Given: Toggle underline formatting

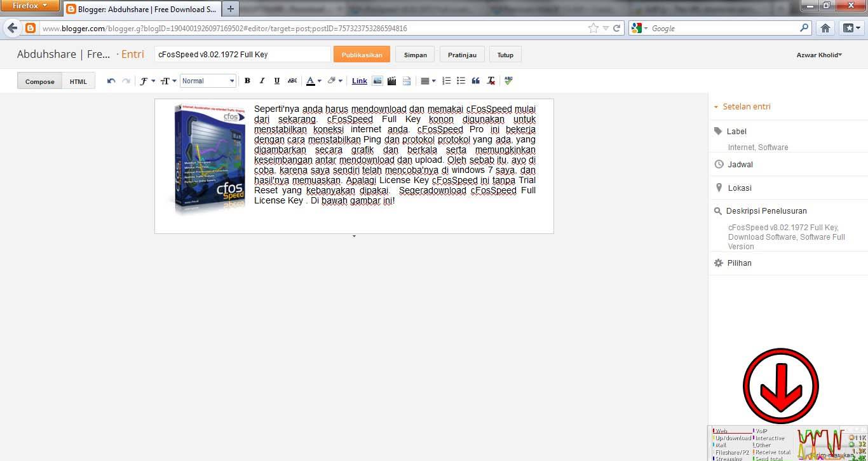Looking at the screenshot, I should tap(277, 81).
